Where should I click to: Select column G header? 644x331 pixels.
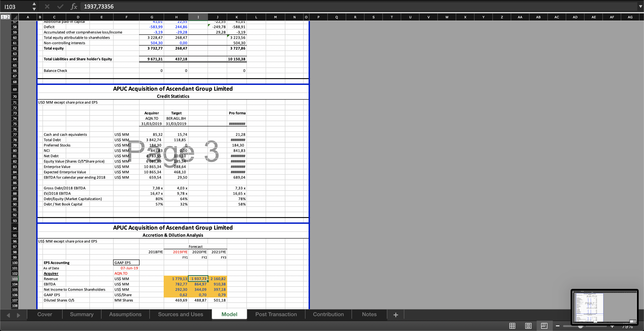(x=152, y=17)
